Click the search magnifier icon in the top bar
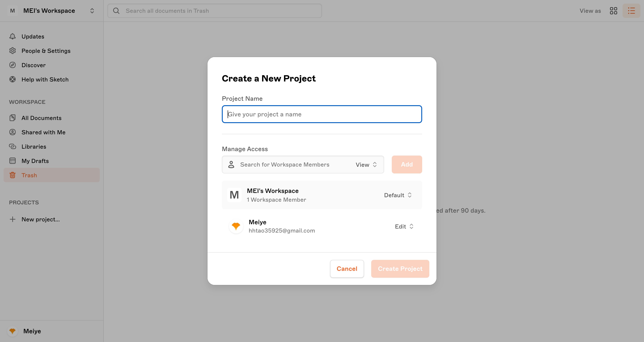 [116, 11]
